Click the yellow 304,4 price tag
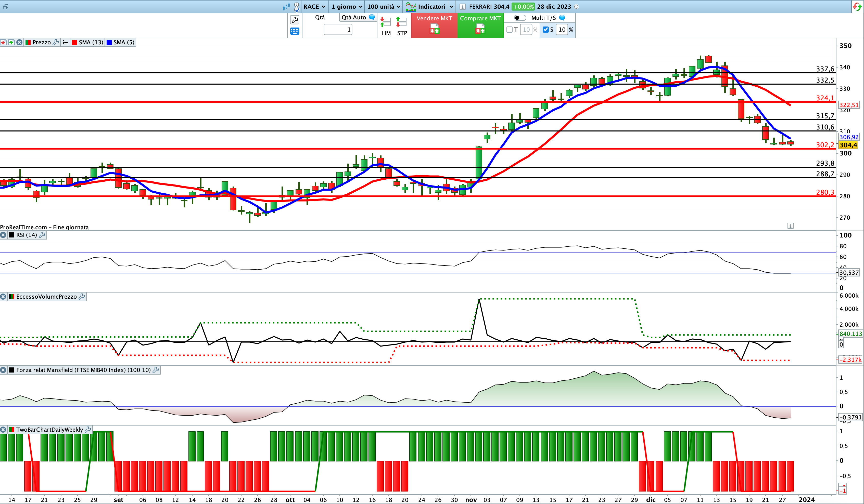Viewport: 864px width, 504px height. 848,145
